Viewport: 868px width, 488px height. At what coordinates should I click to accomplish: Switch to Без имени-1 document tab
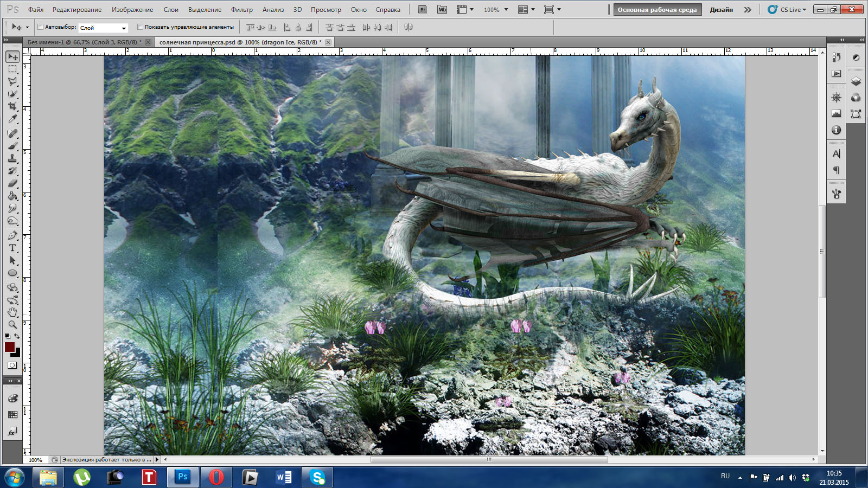84,42
